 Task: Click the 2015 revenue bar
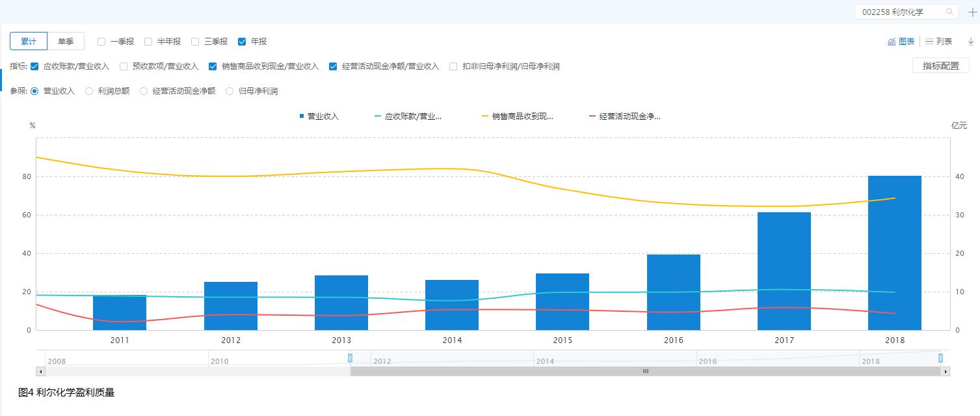point(563,301)
